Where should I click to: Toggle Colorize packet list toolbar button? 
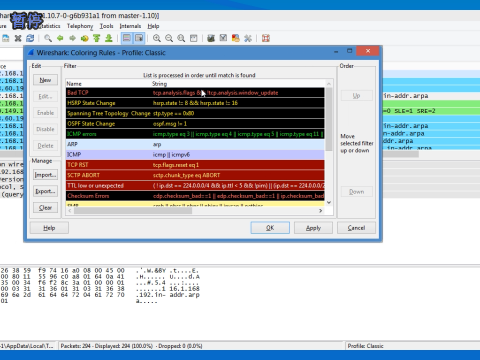tap(126, 38)
